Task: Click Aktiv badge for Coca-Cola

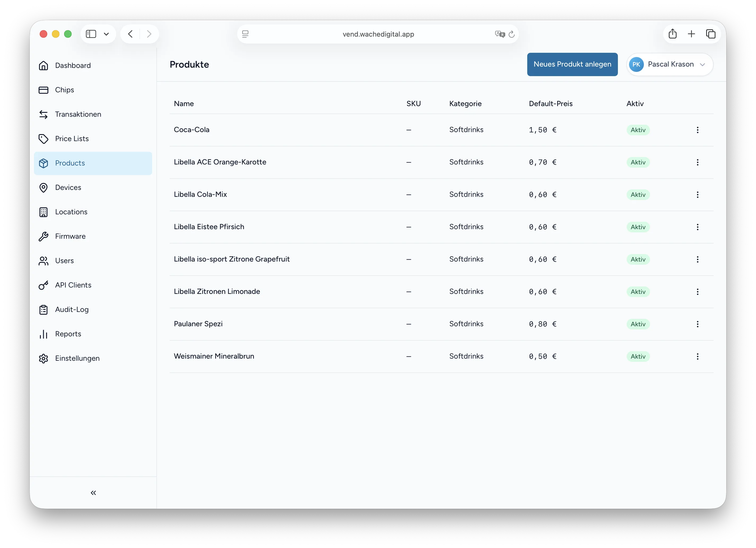Action: coord(638,130)
